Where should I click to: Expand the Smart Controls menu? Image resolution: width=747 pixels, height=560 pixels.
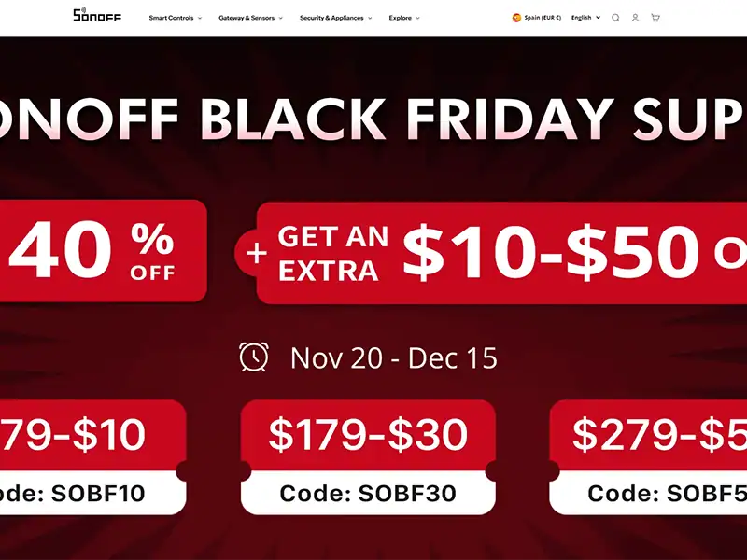pos(175,18)
